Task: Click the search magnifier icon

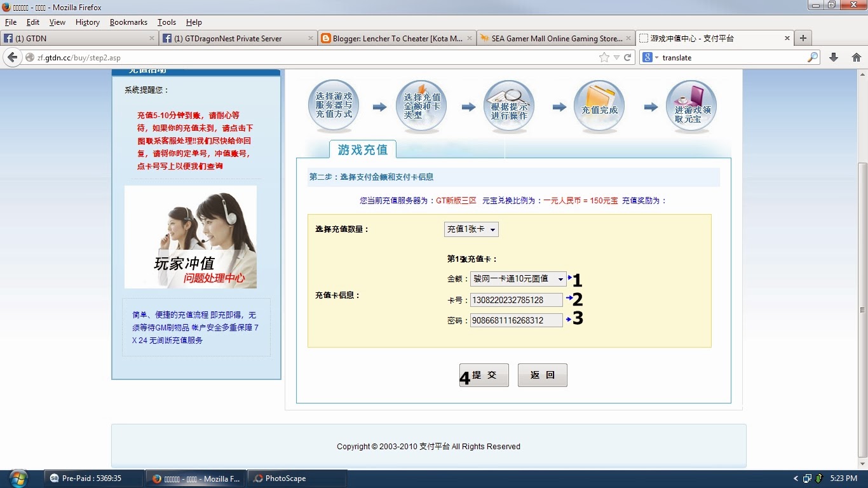Action: 813,57
